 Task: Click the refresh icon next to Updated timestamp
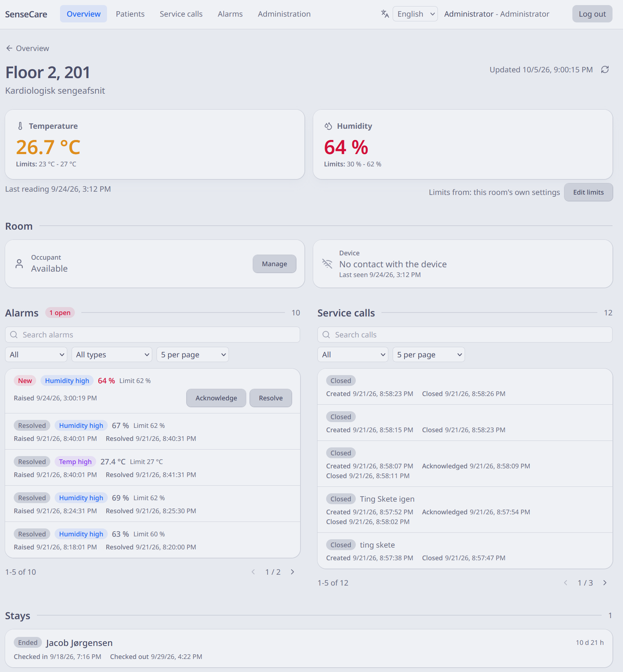(605, 69)
